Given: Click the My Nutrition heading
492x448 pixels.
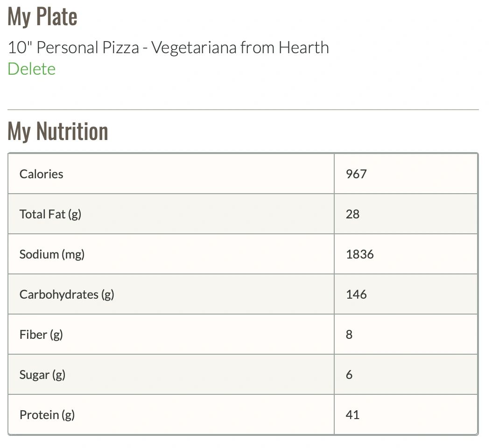Looking at the screenshot, I should click(58, 131).
